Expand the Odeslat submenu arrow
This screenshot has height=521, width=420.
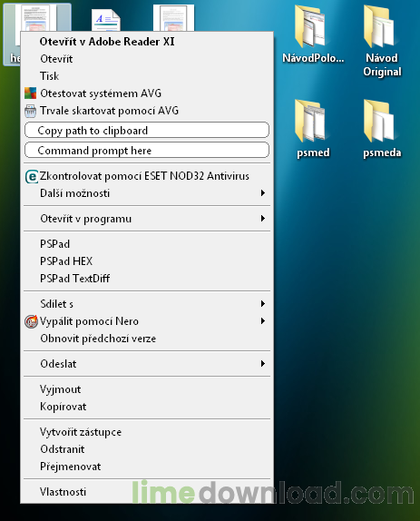pyautogui.click(x=263, y=364)
